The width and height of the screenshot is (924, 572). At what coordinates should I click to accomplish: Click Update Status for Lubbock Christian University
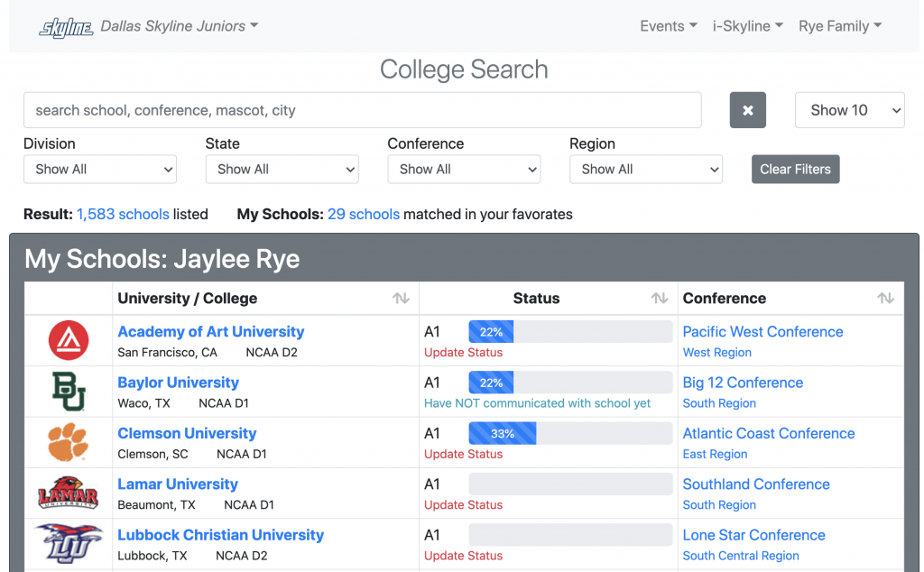(464, 555)
